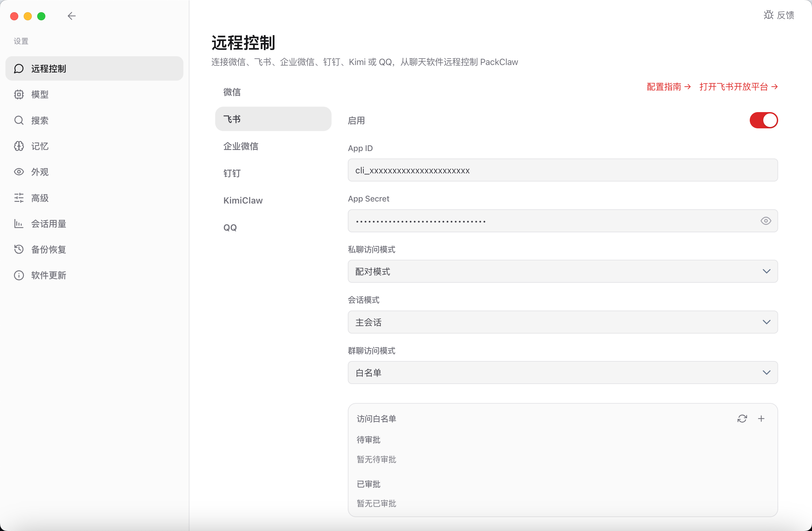Click the 暂无已审批 placeholder text

[376, 503]
